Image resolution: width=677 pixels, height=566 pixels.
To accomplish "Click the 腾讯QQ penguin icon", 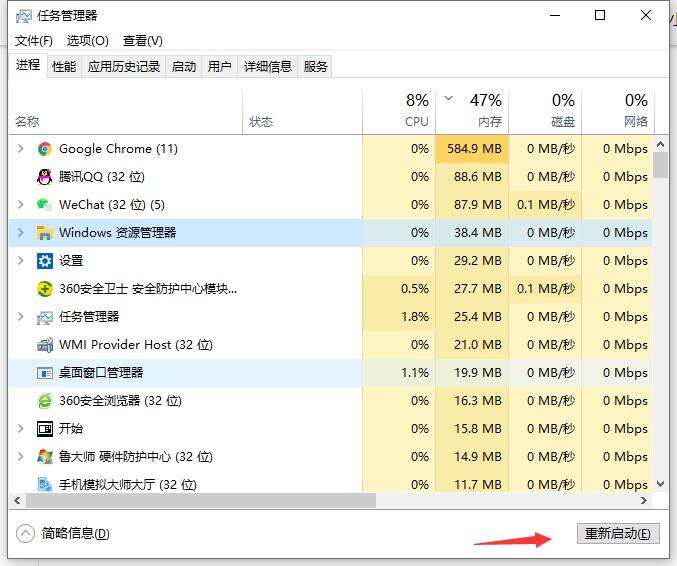I will [44, 177].
